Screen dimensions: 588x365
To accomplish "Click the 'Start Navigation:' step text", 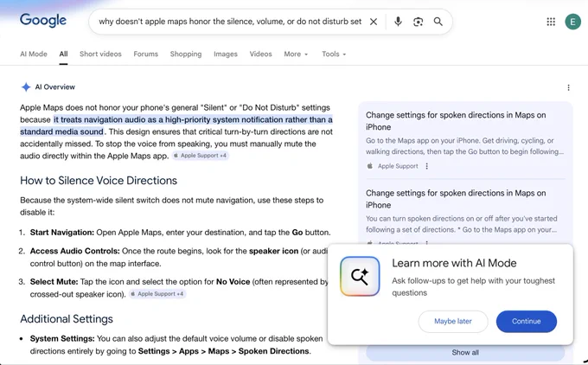I will point(62,233).
